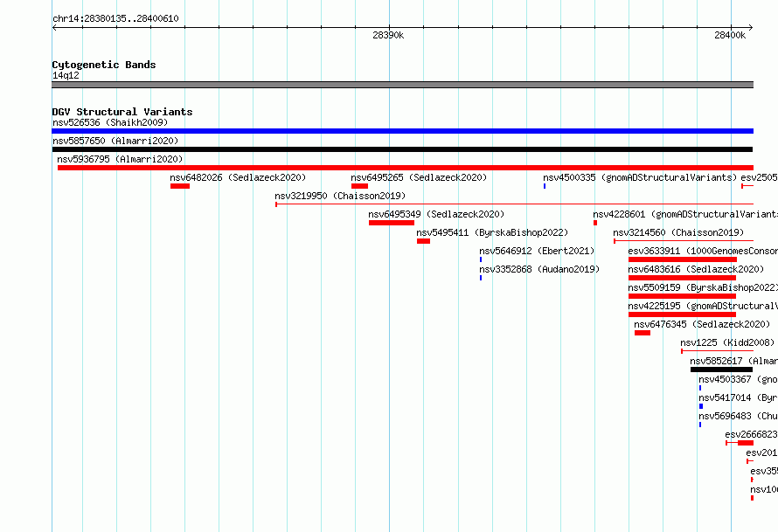The height and width of the screenshot is (532, 778).
Task: Select the nsv5509159 red variant bar
Action: [682, 296]
